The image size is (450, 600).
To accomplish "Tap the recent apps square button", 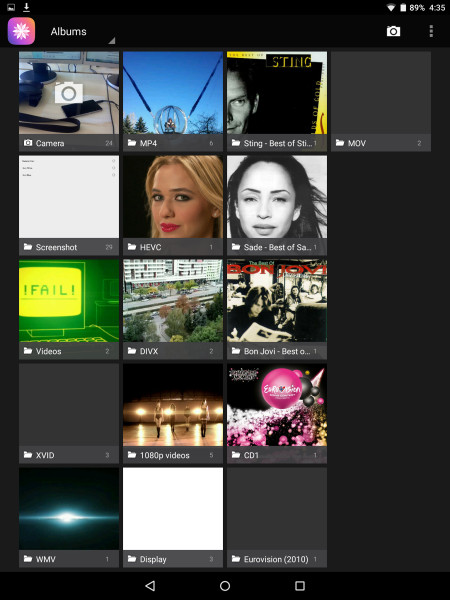I will pos(300,585).
